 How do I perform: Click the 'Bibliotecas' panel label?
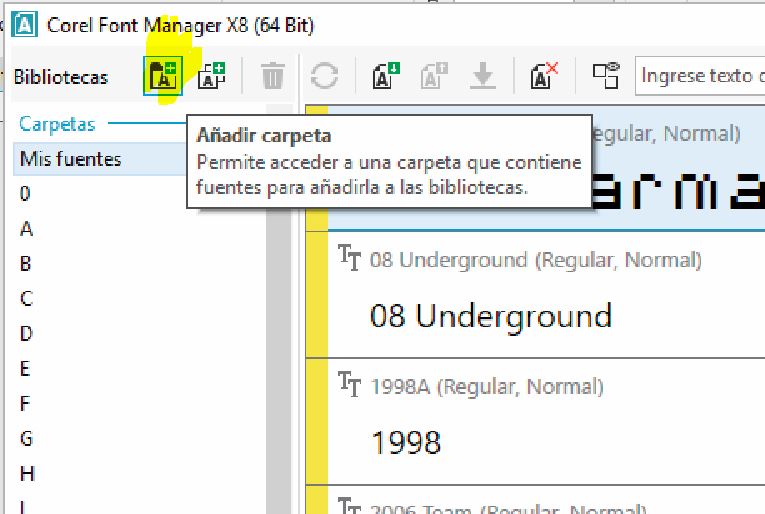tap(60, 77)
